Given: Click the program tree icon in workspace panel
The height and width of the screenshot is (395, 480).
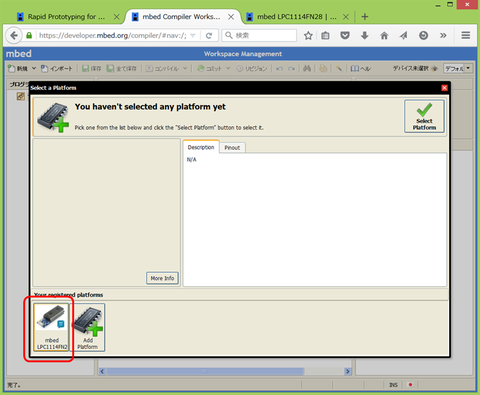Looking at the screenshot, I should 21,96.
